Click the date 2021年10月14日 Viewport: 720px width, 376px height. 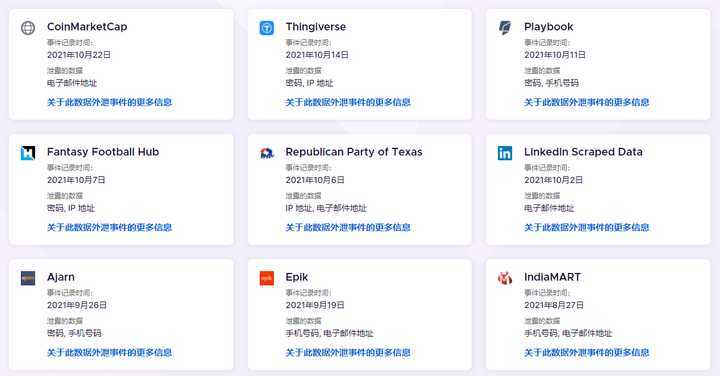point(317,55)
